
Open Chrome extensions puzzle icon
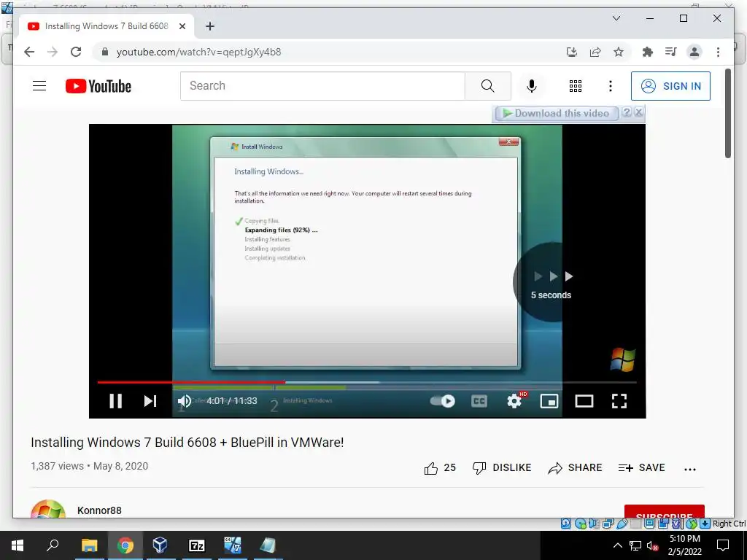[648, 52]
